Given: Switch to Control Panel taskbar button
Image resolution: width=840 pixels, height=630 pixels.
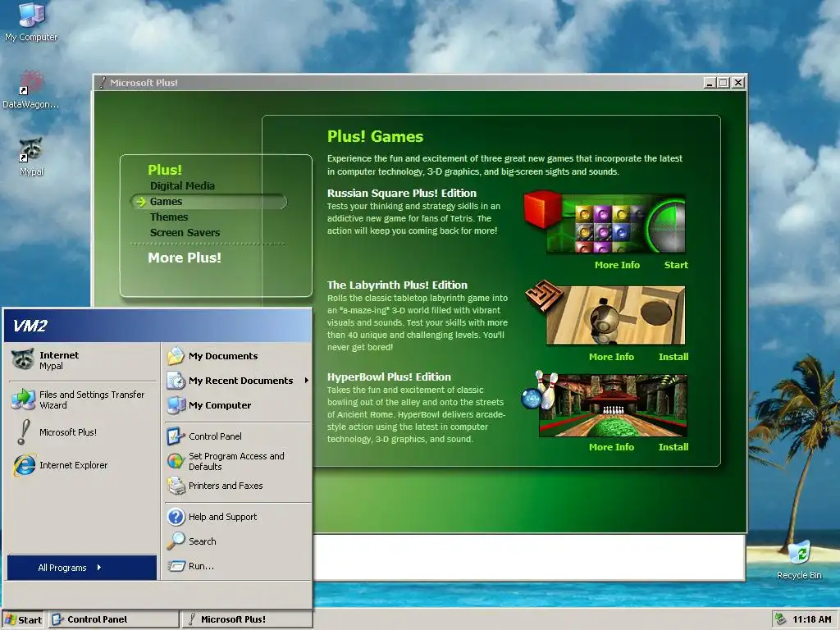Looking at the screenshot, I should 113,619.
